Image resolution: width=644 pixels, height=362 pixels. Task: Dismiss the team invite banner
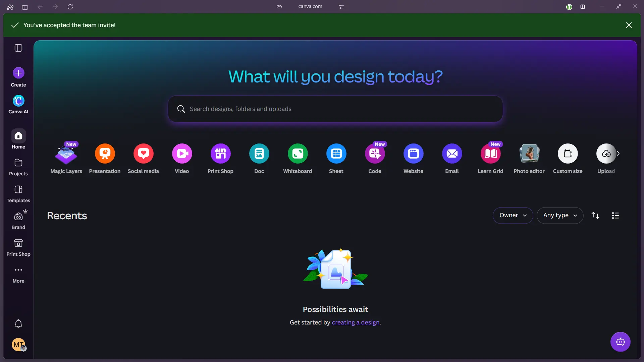(629, 25)
